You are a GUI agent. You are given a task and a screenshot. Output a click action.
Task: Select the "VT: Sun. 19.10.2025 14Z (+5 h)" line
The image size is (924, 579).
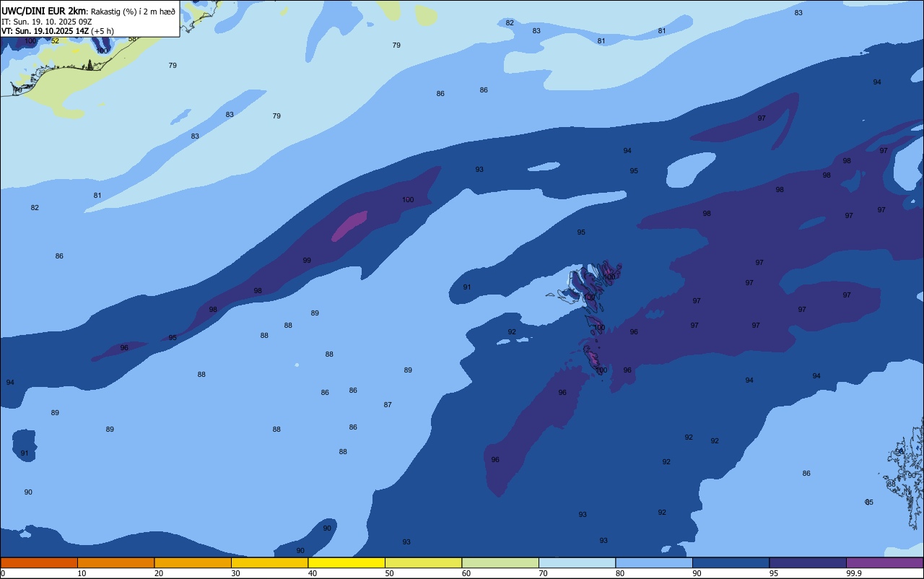[x=58, y=30]
